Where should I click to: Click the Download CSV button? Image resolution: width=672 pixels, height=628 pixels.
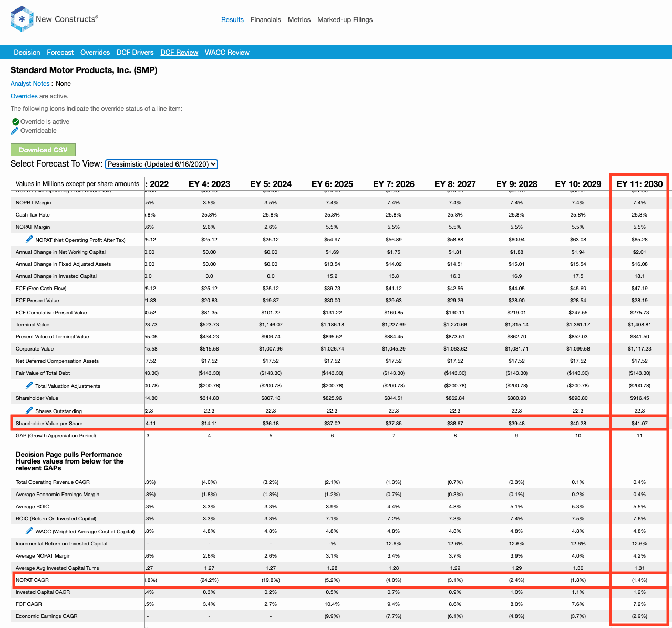(43, 150)
